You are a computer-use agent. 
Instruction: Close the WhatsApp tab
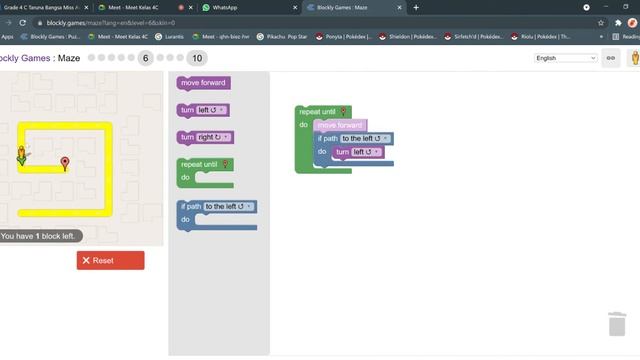(x=295, y=7)
